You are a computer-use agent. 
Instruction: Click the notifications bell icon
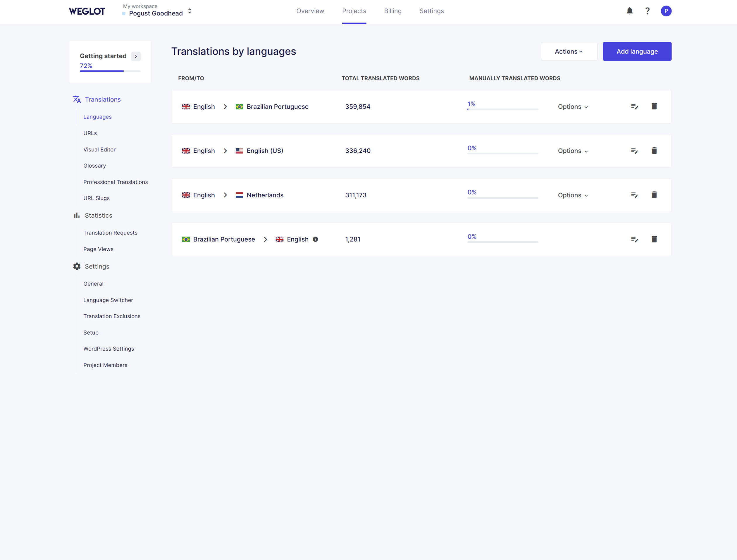pos(629,11)
